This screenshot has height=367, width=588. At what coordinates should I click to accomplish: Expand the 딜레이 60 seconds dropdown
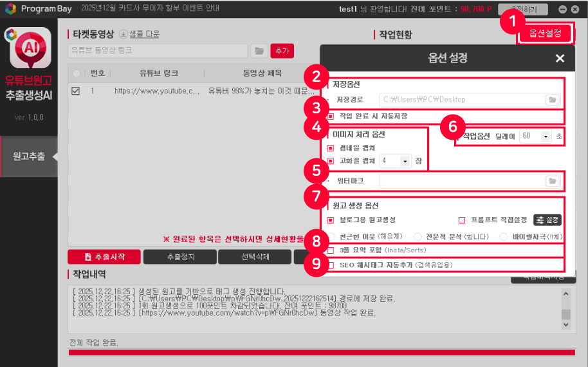(546, 136)
